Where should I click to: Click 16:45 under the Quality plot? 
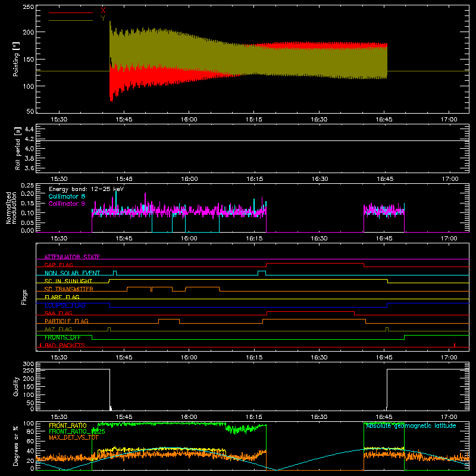(384, 417)
